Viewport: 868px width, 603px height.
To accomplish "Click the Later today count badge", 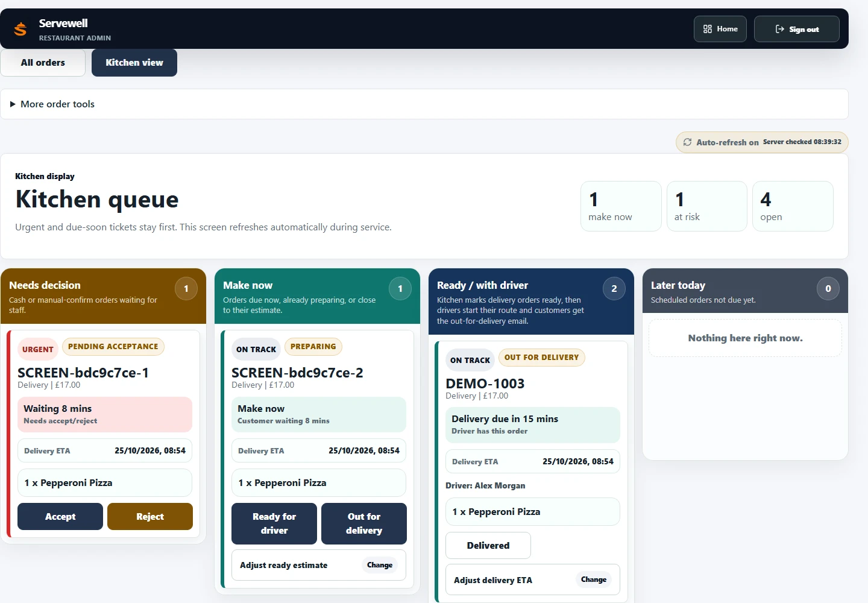I will pyautogui.click(x=828, y=289).
